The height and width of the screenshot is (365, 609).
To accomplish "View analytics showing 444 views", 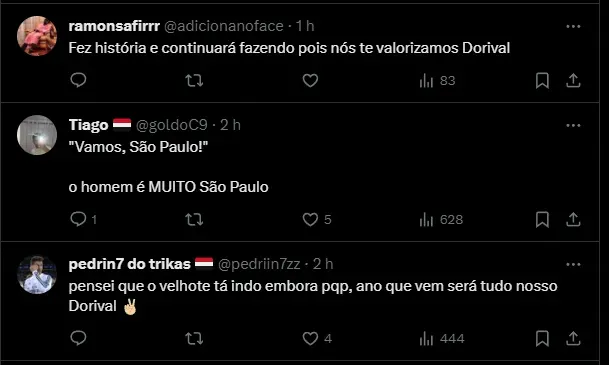I will [x=442, y=339].
